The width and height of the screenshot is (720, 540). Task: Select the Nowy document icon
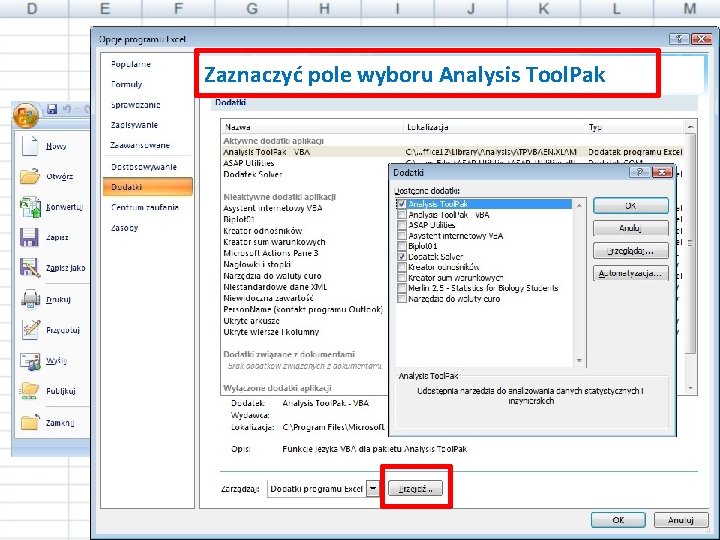point(30,146)
